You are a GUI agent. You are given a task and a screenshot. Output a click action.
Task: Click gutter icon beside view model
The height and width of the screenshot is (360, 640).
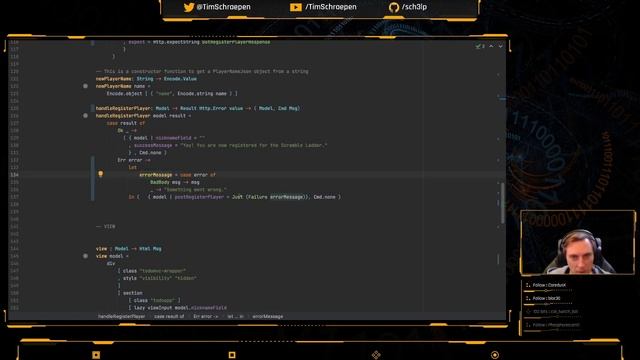85,256
